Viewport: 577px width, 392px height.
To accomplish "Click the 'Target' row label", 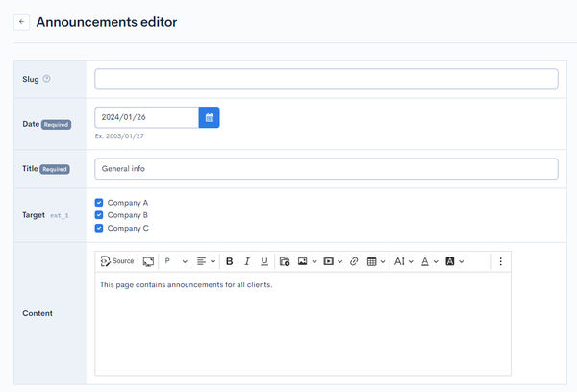I will (x=34, y=215).
